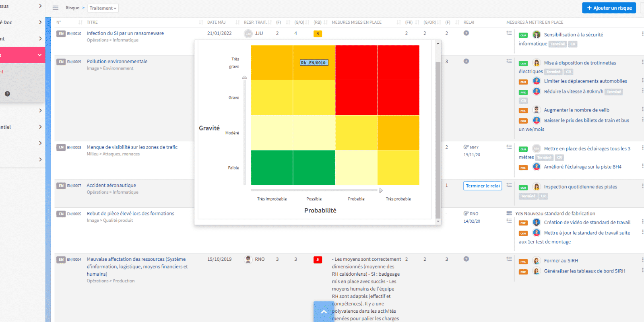Click the JJU responsible avatar
The width and height of the screenshot is (644, 322).
click(x=248, y=34)
